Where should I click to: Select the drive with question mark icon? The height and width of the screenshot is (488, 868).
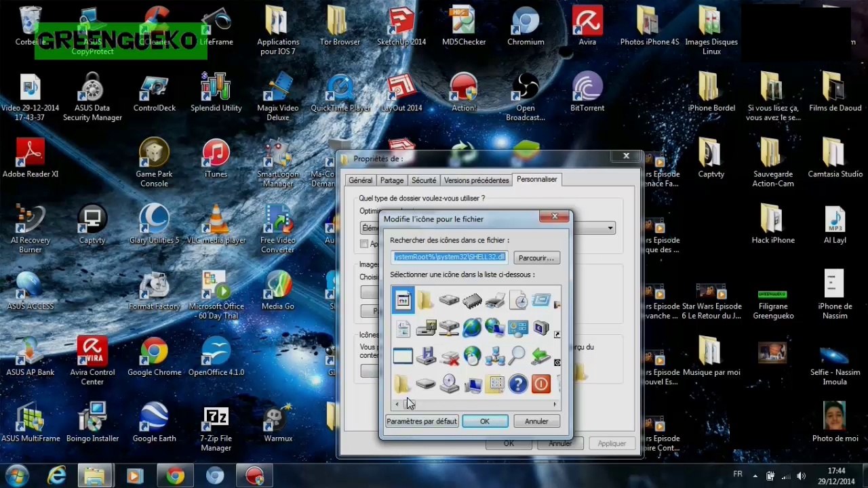point(426,329)
